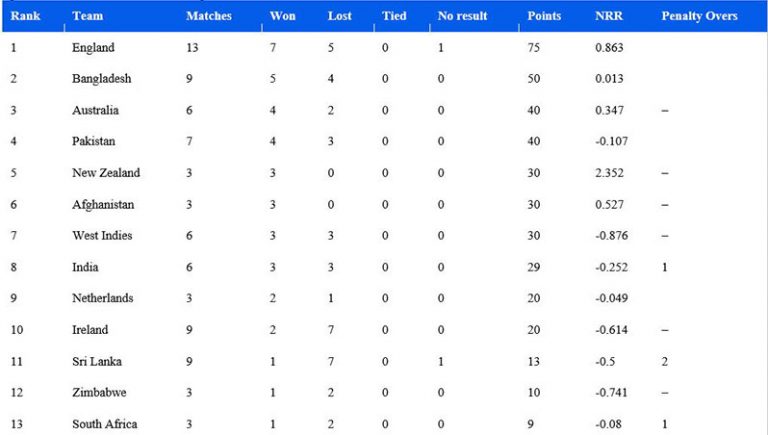The width and height of the screenshot is (768, 435).
Task: Select the No result column header
Action: tap(462, 16)
